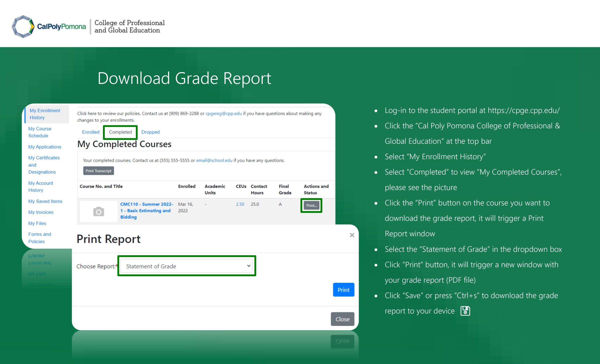Switch to the Dropped tab

tap(150, 132)
